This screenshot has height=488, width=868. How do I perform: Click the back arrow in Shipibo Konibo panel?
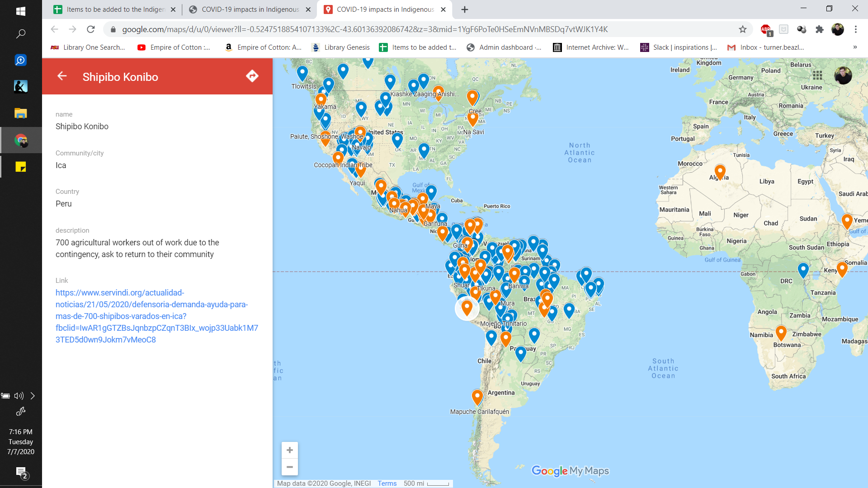click(x=62, y=76)
